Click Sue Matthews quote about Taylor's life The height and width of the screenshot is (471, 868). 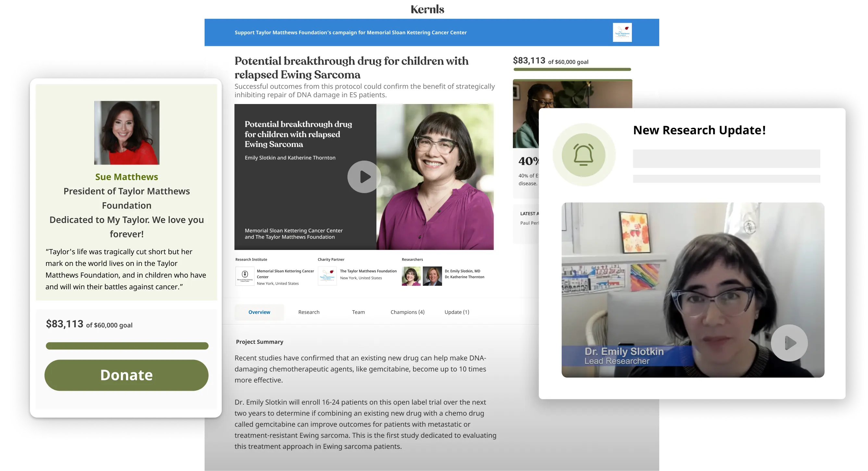click(126, 269)
